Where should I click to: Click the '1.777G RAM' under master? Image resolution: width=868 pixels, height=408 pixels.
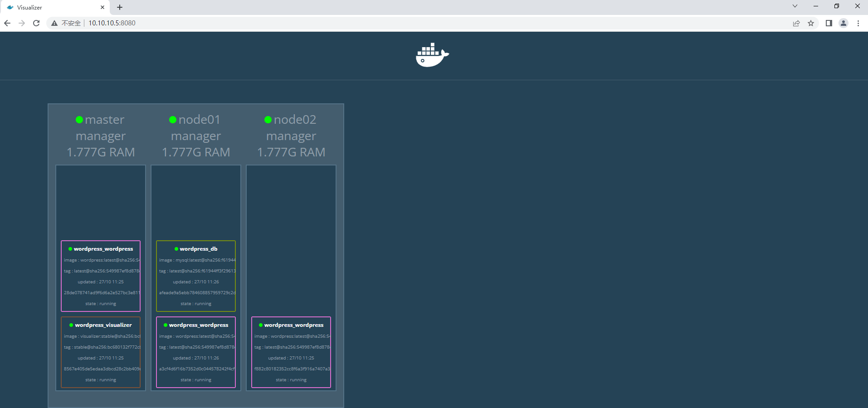pos(101,152)
